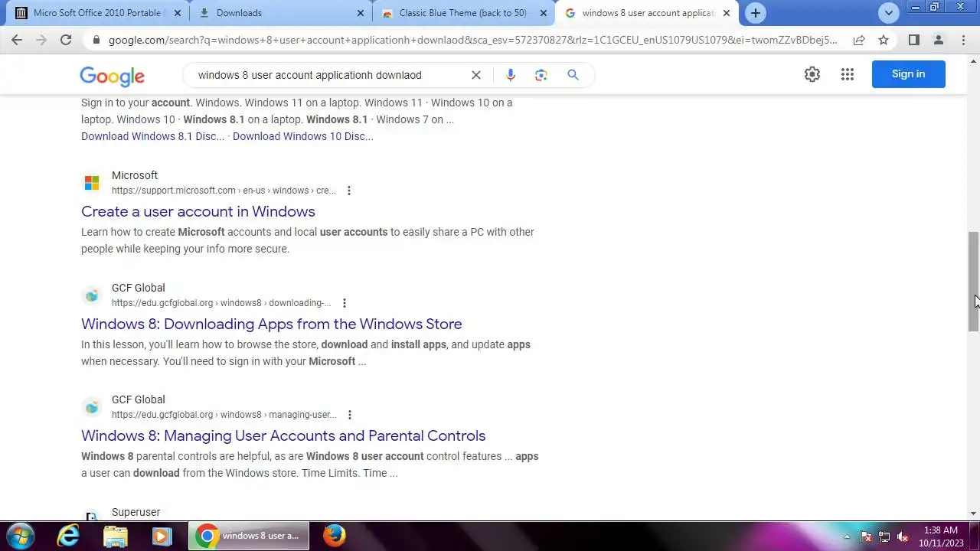Launch Firefox from the taskbar

334,536
